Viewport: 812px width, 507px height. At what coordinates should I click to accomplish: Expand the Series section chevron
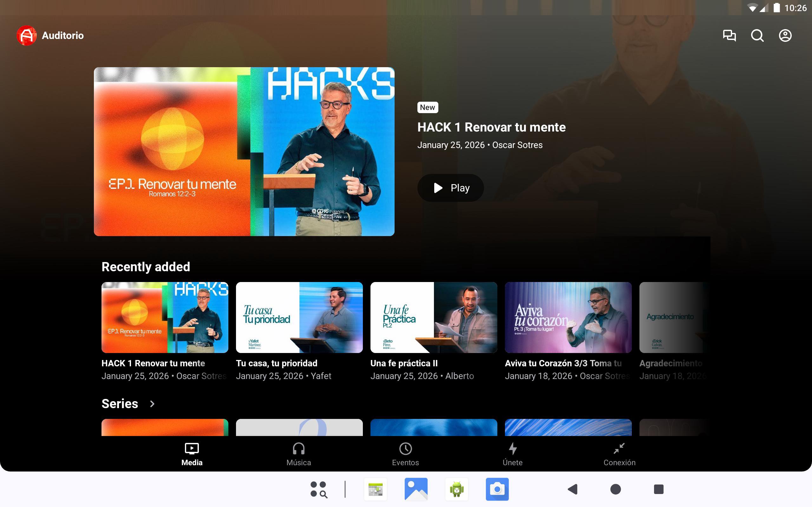click(152, 404)
